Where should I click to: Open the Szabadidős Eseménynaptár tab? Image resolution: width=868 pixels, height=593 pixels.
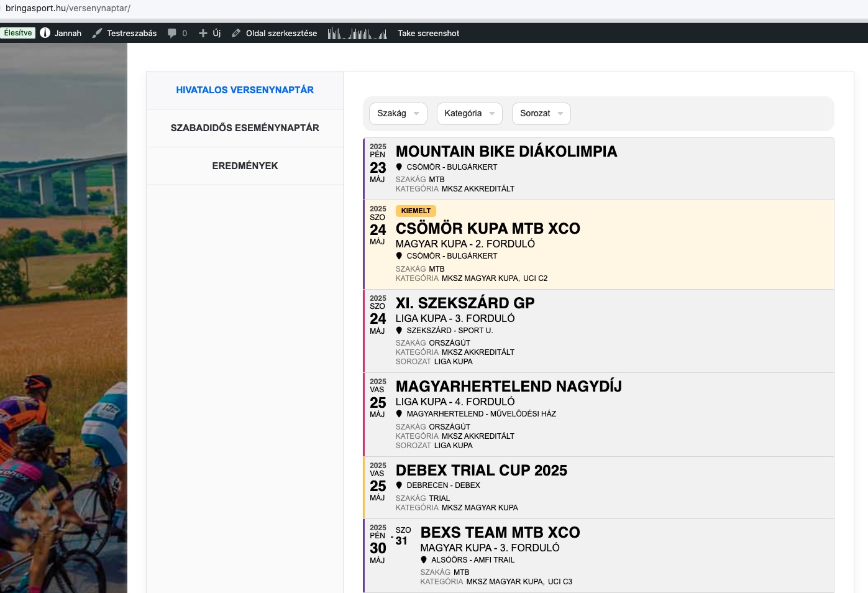click(x=245, y=128)
